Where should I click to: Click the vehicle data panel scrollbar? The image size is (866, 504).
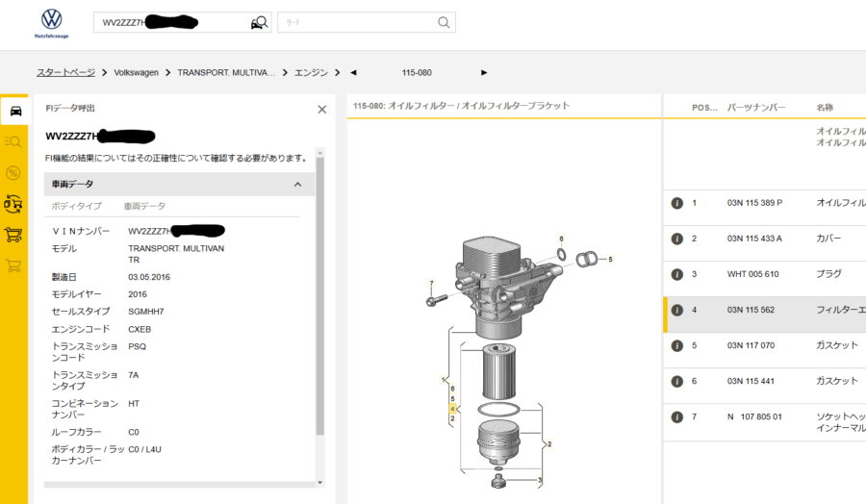319,295
